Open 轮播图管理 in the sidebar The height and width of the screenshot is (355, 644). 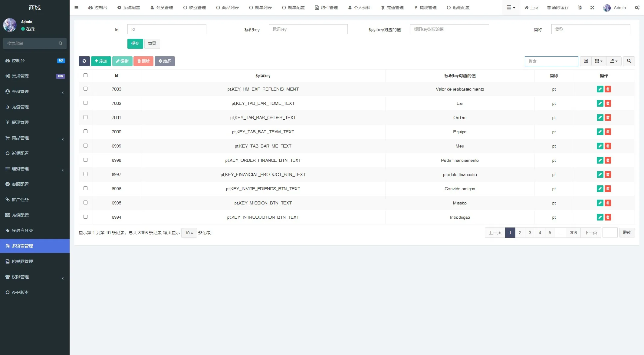[x=22, y=261]
